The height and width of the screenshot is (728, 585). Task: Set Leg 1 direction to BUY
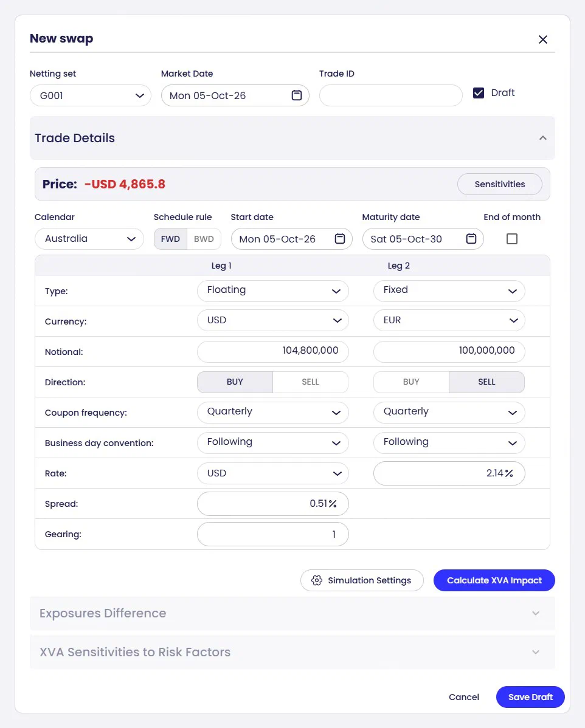click(x=235, y=382)
